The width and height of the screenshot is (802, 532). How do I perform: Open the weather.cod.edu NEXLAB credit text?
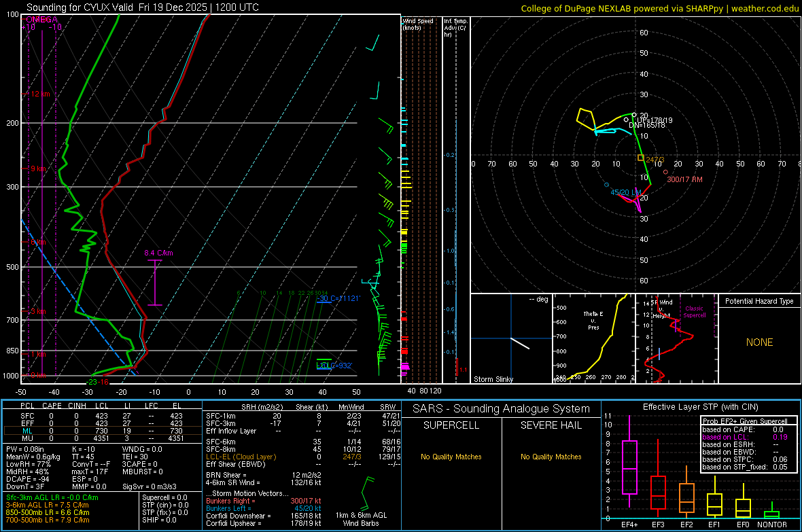(x=659, y=8)
